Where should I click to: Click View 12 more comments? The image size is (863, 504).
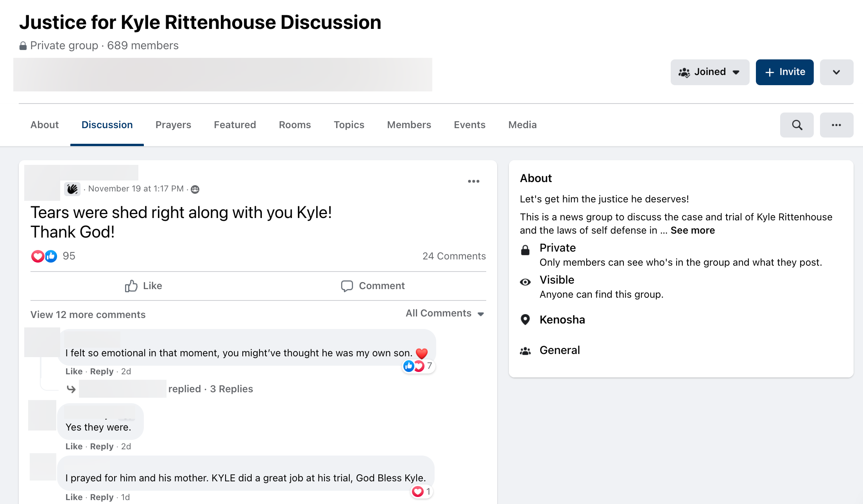pyautogui.click(x=88, y=315)
